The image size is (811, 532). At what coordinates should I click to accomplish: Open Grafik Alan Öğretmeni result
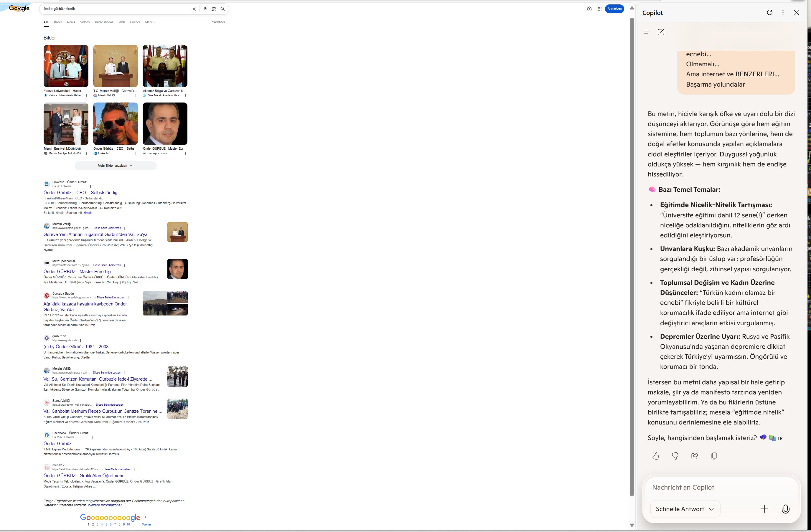(83, 476)
